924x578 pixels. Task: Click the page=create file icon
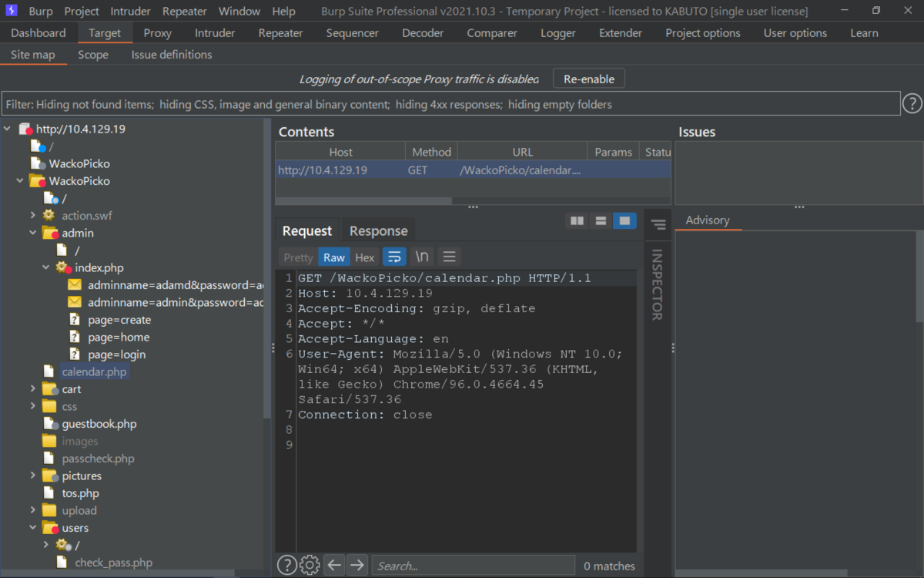click(x=75, y=320)
